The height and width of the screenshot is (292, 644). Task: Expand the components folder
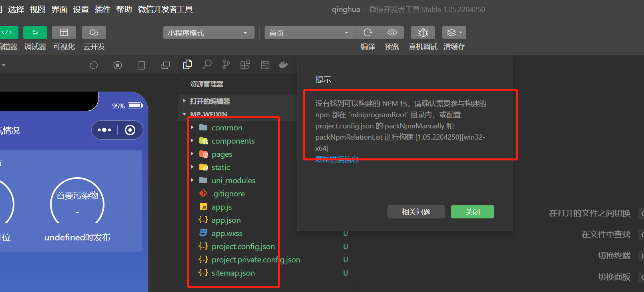192,141
